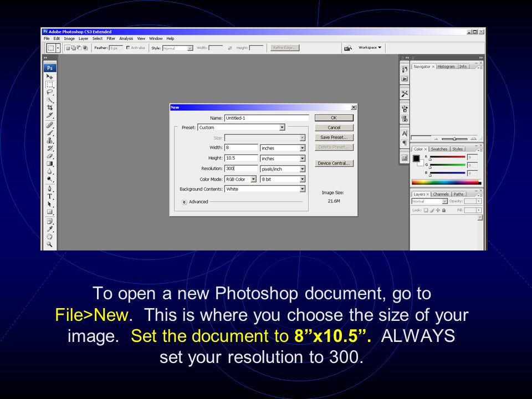532x399 pixels.
Task: Click the Device Central button
Action: (334, 163)
